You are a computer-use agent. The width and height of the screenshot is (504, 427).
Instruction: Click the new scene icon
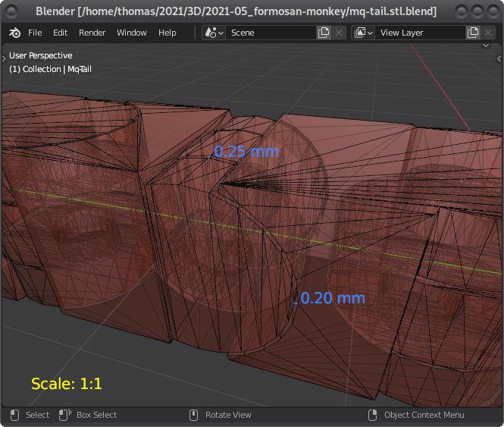point(324,33)
